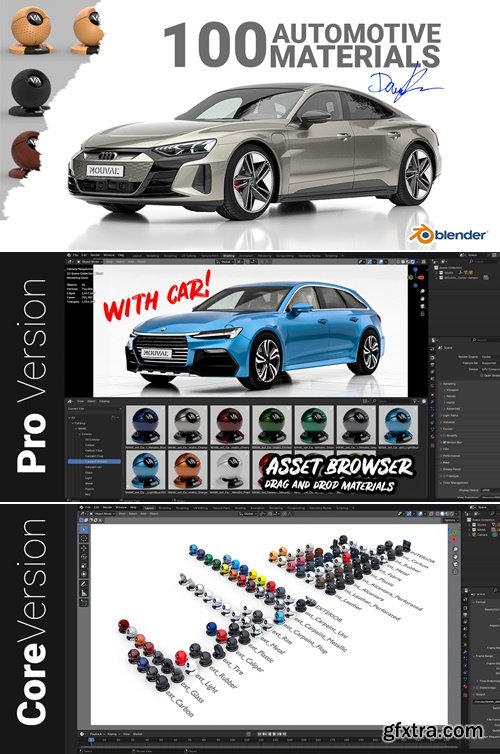The width and height of the screenshot is (500, 754).
Task: Click current frame marker in Core timeline
Action: tap(91, 740)
